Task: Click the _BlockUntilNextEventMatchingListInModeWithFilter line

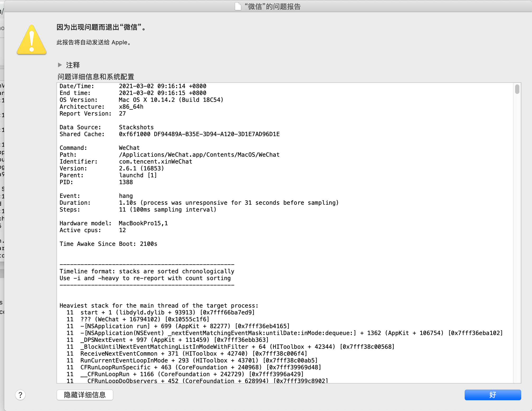Action: click(231, 347)
